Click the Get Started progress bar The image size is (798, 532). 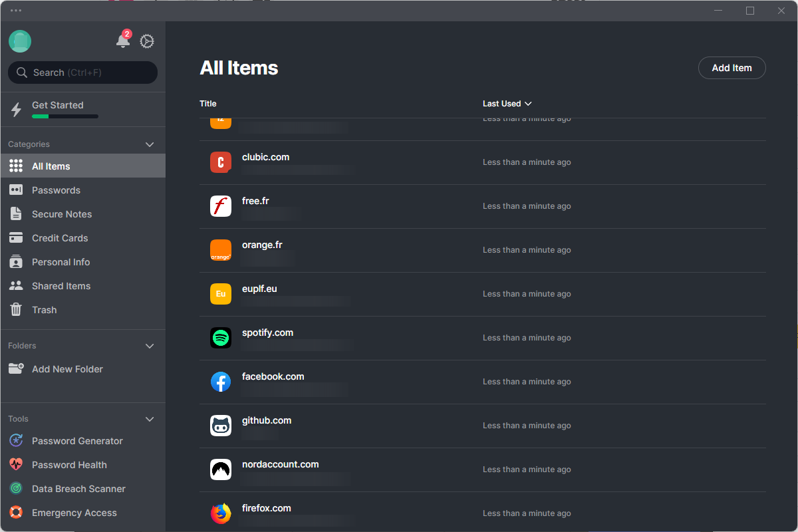coord(65,116)
